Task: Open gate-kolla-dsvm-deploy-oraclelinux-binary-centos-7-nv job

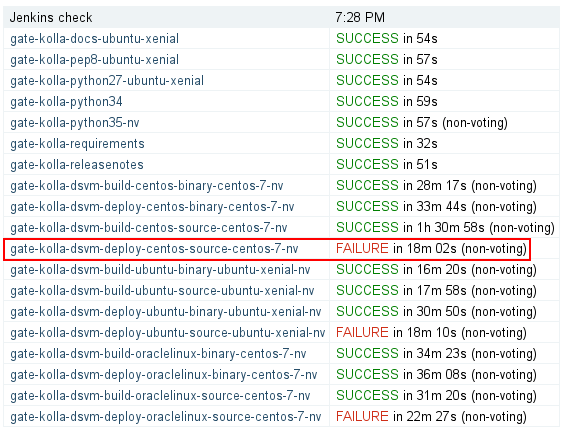Action: pyautogui.click(x=163, y=375)
